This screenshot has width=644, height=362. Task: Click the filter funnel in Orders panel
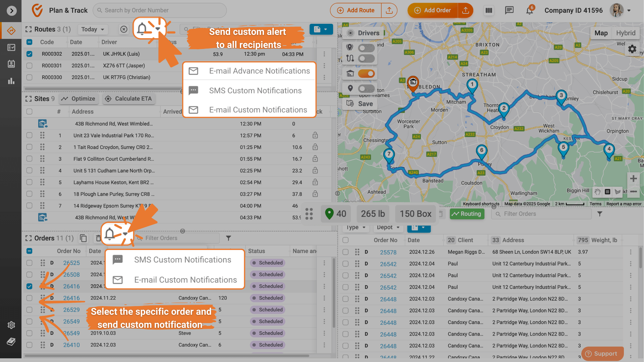tap(228, 238)
